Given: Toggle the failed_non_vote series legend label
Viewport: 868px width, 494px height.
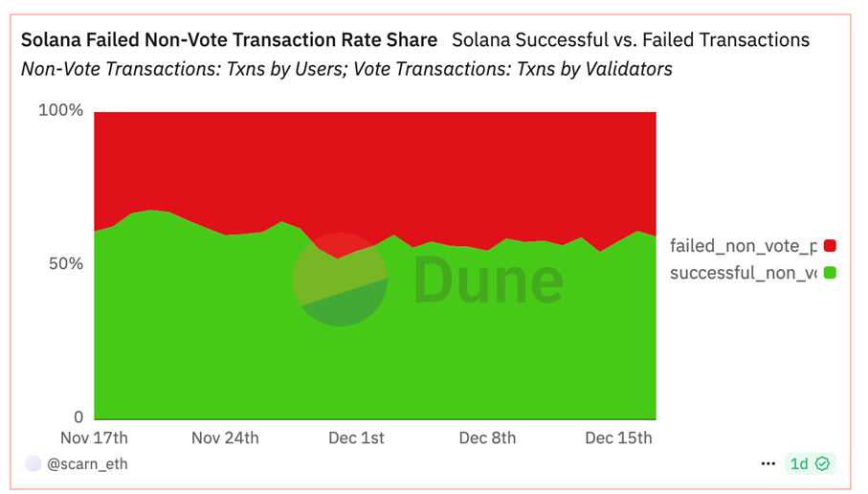Looking at the screenshot, I should tap(743, 245).
